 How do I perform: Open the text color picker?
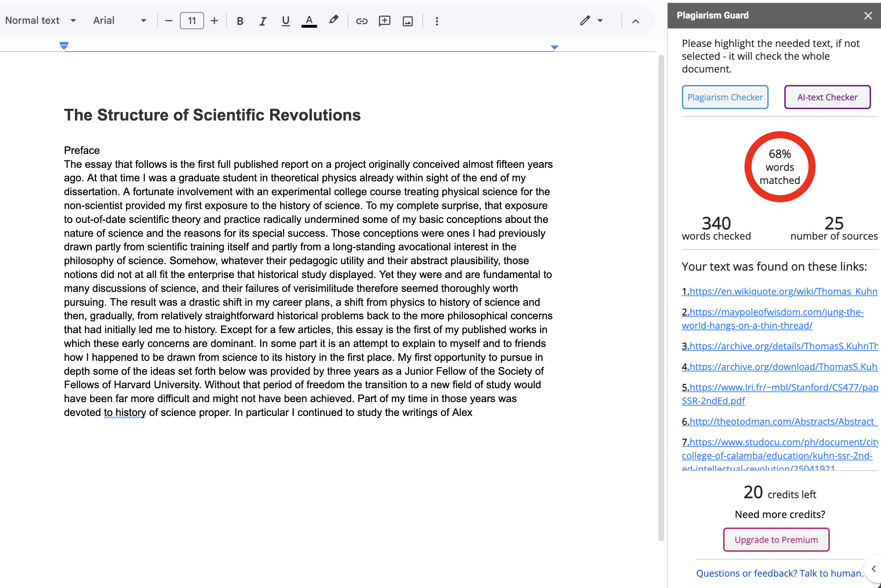pos(309,21)
